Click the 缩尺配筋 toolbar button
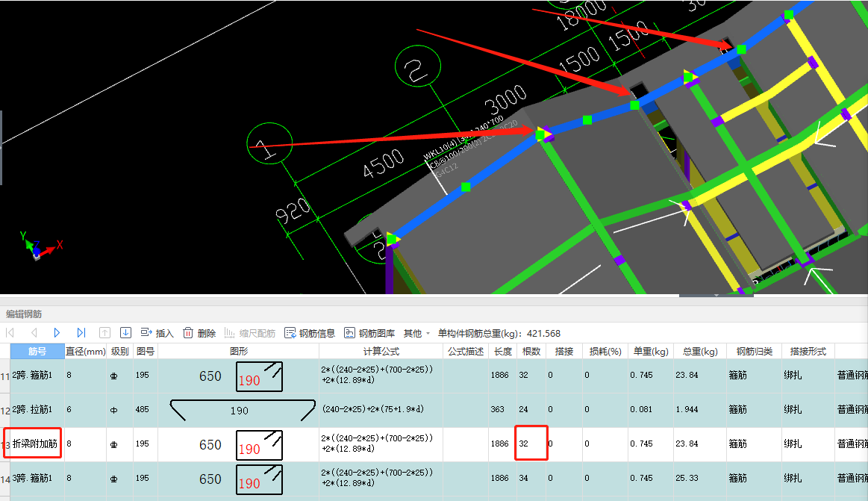Screen dimensions: 868x501 click(250, 333)
